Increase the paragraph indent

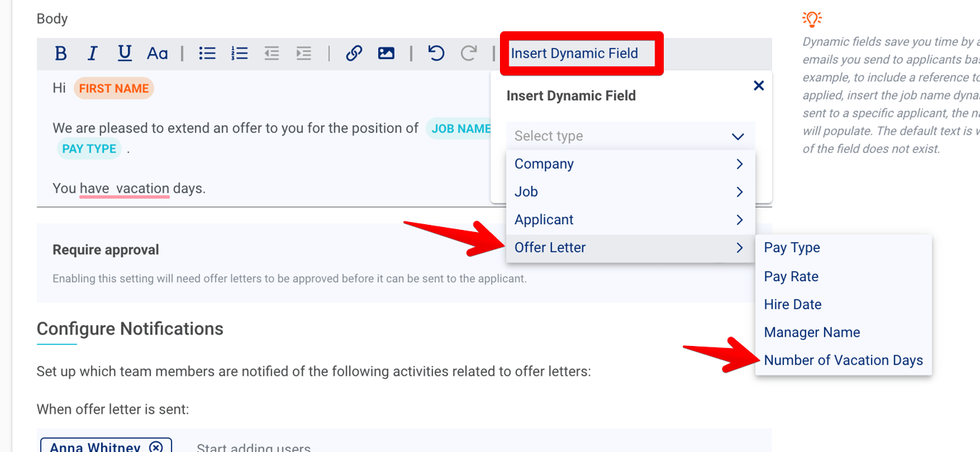303,53
